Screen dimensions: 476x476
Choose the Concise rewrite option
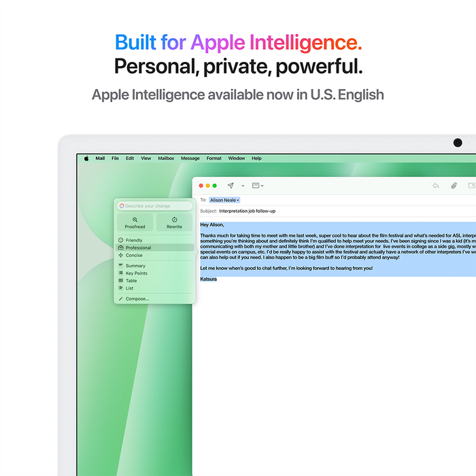[x=133, y=255]
